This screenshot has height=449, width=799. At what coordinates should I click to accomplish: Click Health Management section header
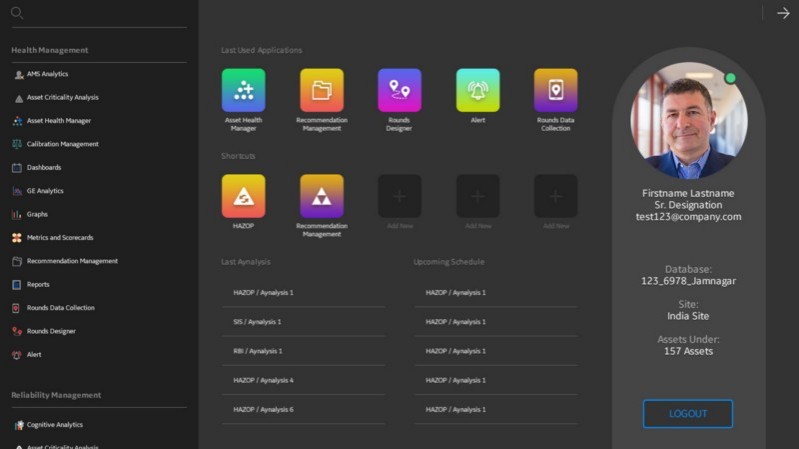click(x=49, y=50)
